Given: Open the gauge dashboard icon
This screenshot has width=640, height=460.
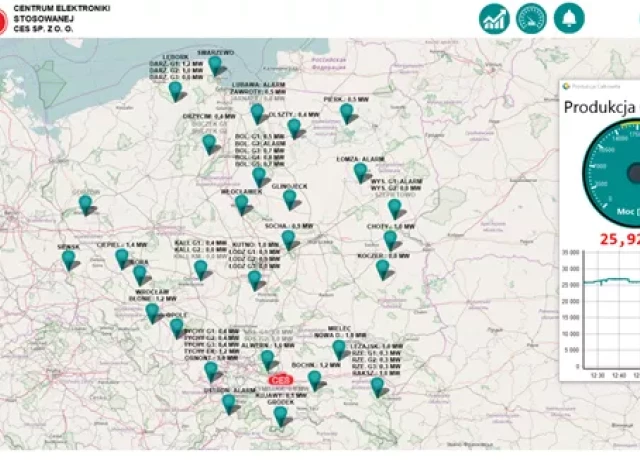Looking at the screenshot, I should click(532, 18).
